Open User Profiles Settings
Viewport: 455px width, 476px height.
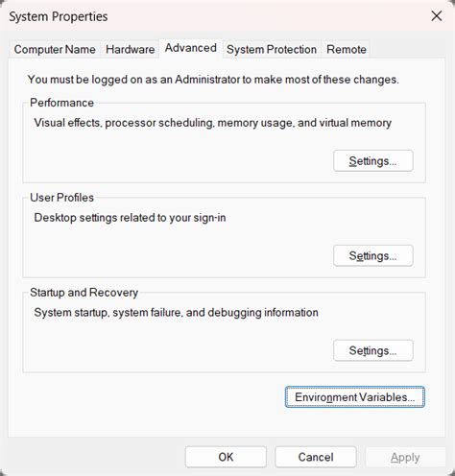(373, 255)
